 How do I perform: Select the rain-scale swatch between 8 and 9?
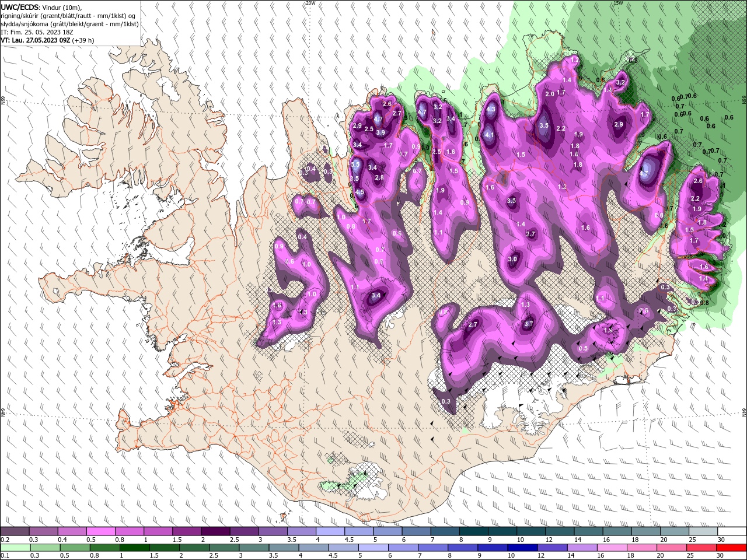click(463, 548)
